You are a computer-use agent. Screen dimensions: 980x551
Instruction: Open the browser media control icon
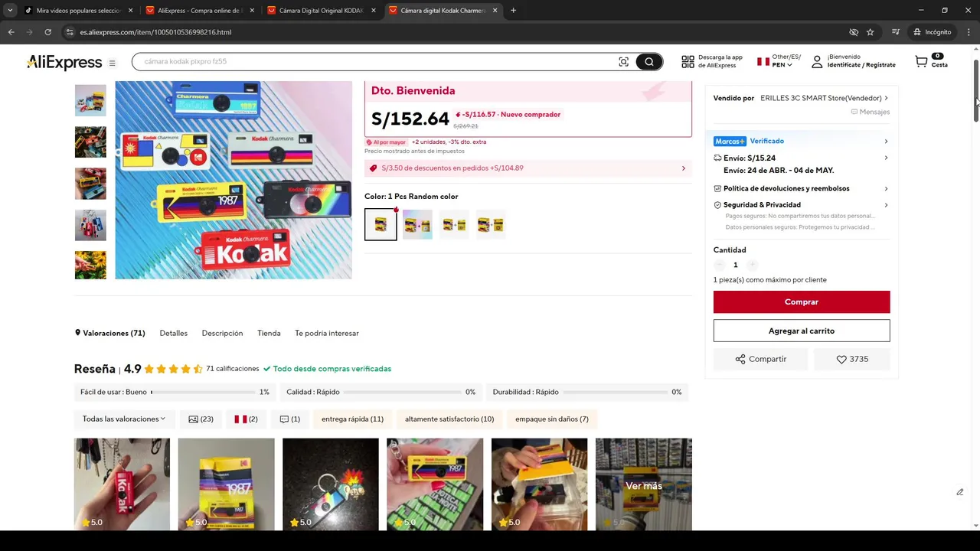click(896, 32)
